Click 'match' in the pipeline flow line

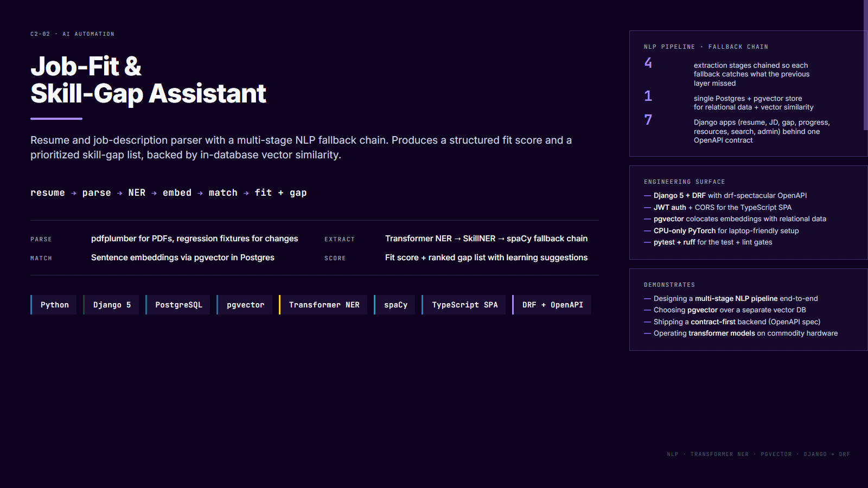pos(223,192)
